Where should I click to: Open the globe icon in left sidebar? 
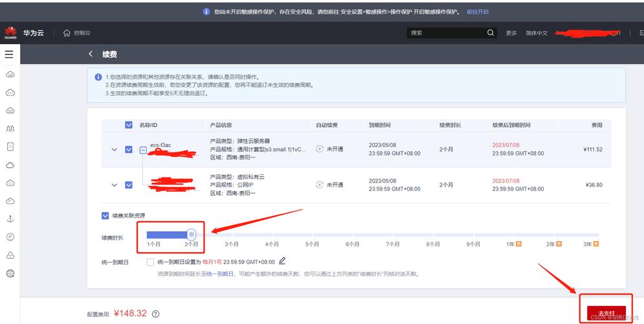[x=10, y=273]
